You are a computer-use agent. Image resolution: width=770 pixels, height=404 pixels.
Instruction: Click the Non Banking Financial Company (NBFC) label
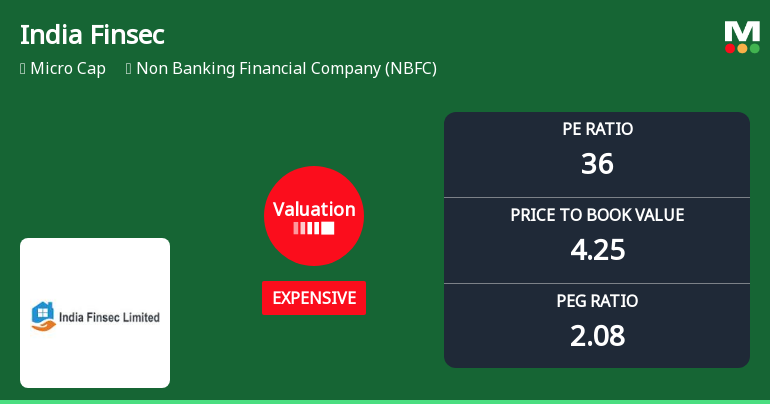click(x=286, y=69)
